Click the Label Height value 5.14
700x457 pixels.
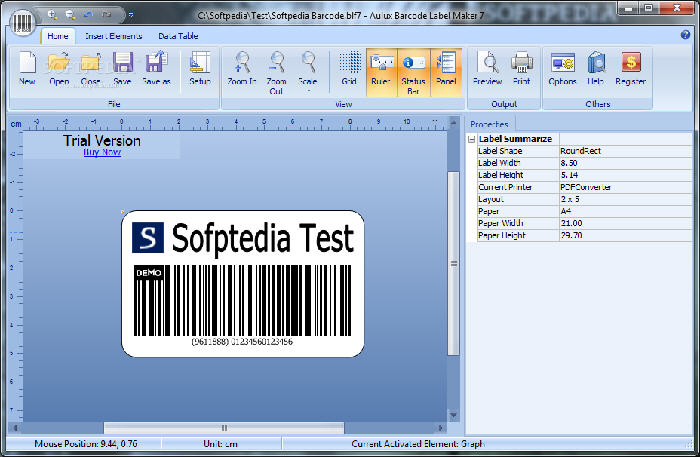625,175
